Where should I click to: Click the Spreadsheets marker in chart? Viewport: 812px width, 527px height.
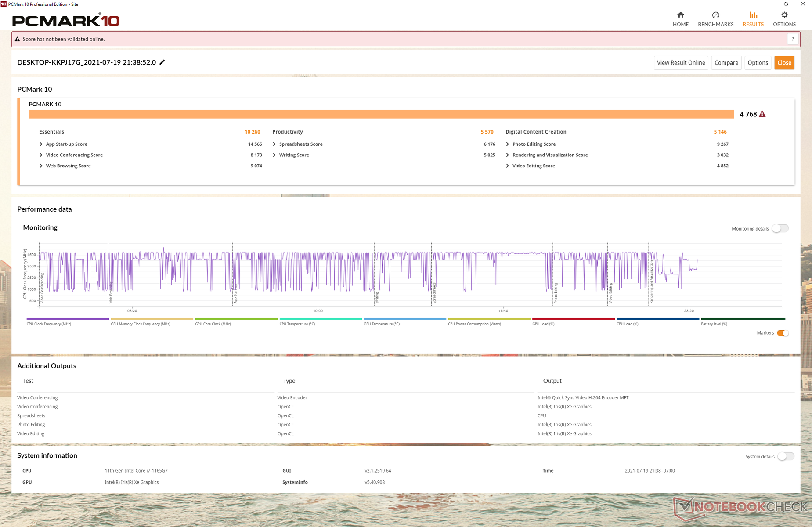click(434, 293)
